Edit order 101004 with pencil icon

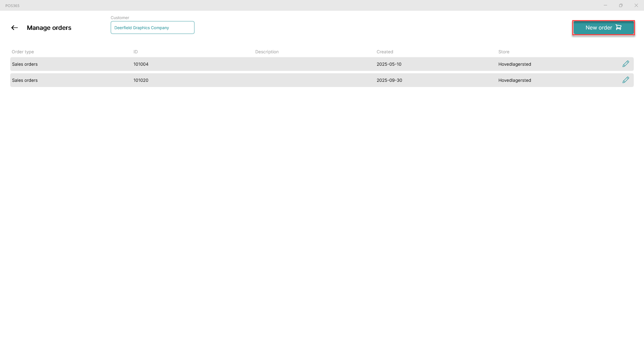626,64
